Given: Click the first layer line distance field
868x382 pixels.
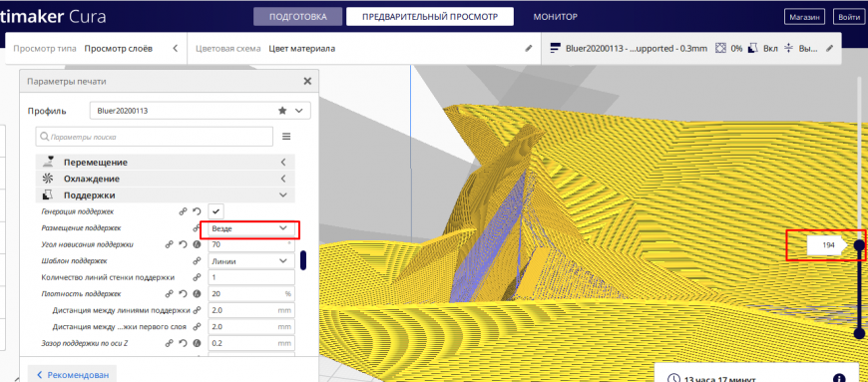Looking at the screenshot, I should pos(251,326).
